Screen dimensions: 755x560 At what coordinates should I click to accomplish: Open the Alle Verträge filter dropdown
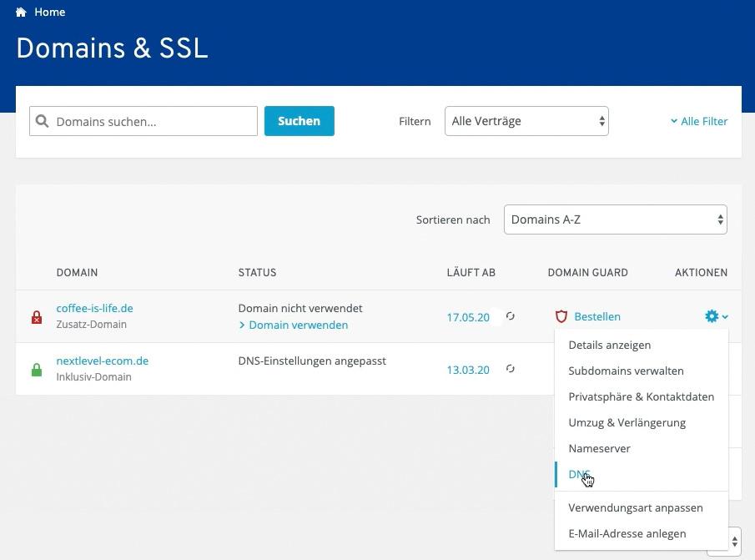pos(526,121)
